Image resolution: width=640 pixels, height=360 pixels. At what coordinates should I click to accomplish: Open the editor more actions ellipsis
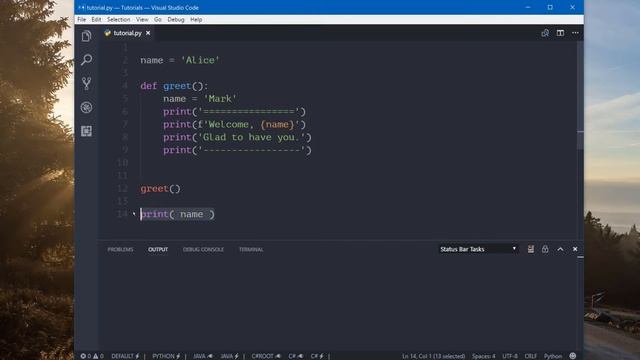pyautogui.click(x=575, y=33)
